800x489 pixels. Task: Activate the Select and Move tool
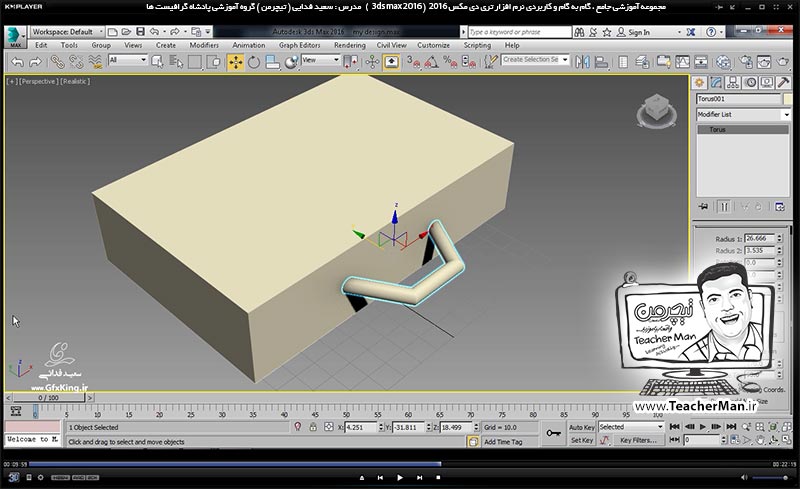pyautogui.click(x=235, y=62)
